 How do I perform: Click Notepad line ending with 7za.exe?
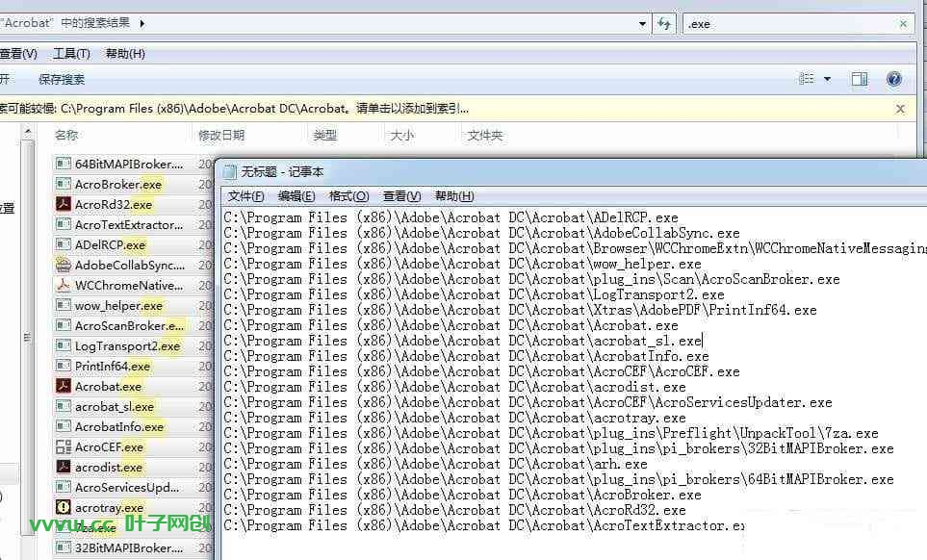click(x=551, y=433)
